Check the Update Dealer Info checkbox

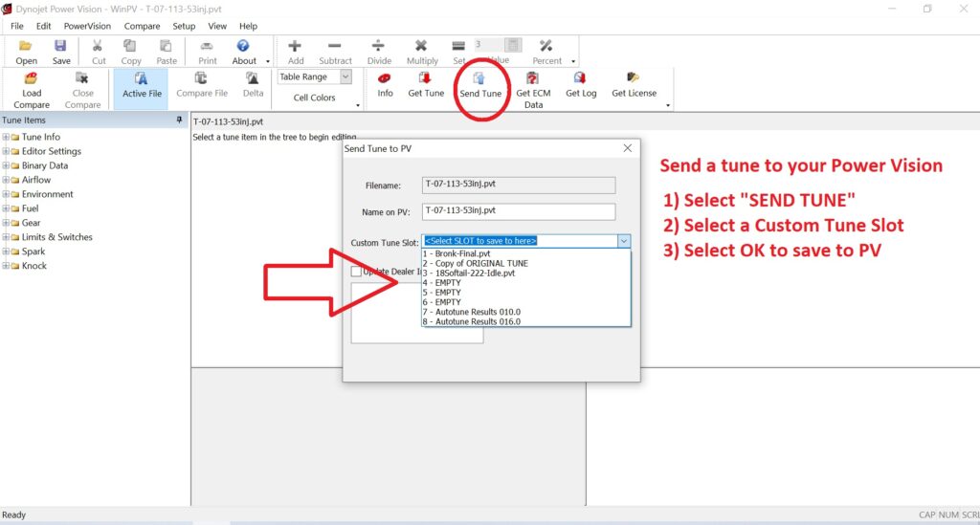[x=357, y=273]
